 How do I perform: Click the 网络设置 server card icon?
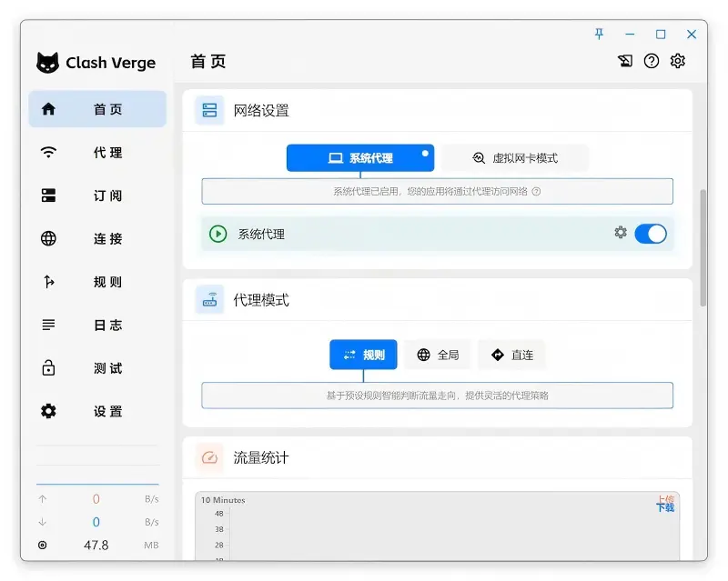coord(209,110)
